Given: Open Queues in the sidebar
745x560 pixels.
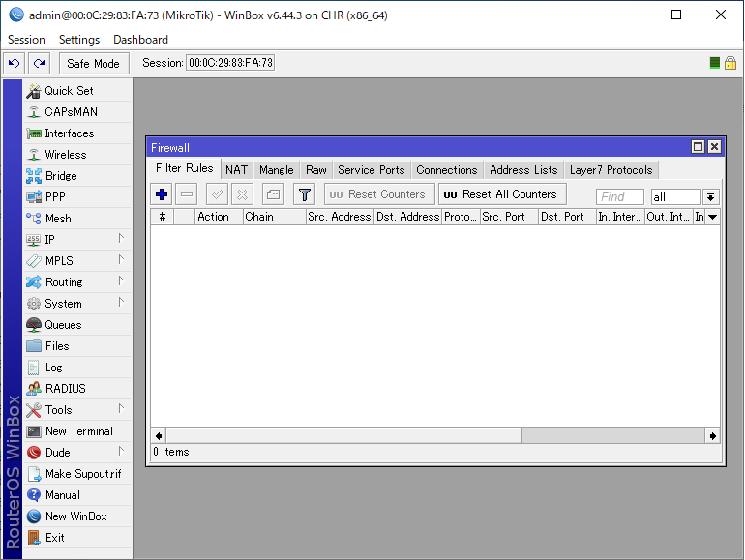Looking at the screenshot, I should coord(77,325).
